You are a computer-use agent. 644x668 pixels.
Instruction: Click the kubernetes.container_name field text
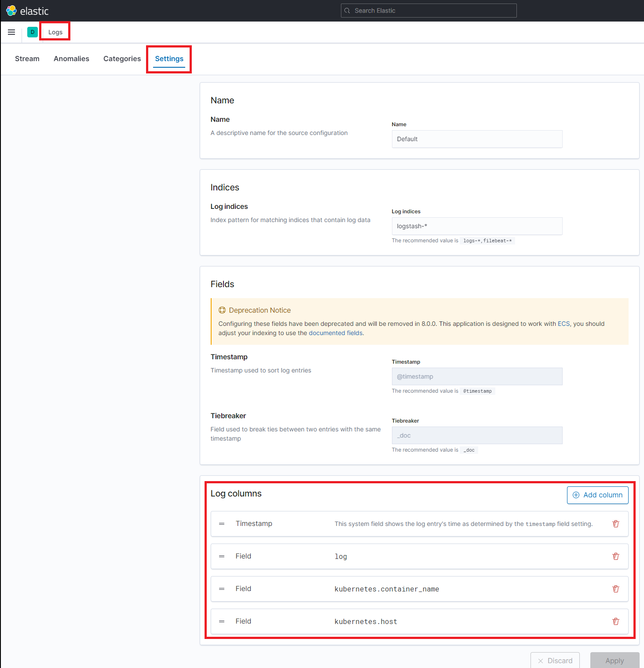(x=387, y=589)
